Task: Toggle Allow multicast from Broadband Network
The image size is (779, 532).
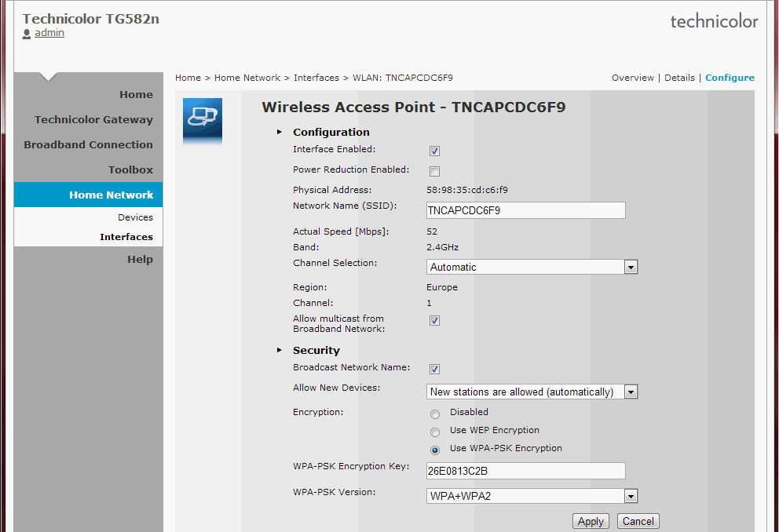Action: coord(434,320)
